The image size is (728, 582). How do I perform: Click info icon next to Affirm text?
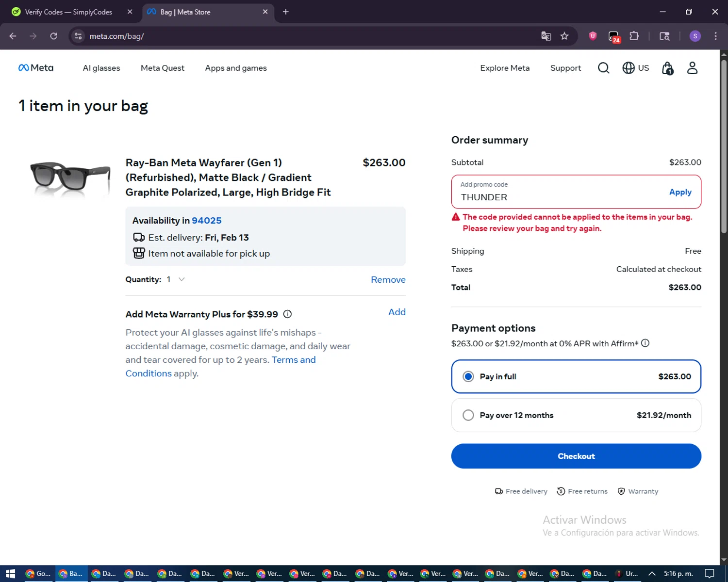(x=645, y=343)
